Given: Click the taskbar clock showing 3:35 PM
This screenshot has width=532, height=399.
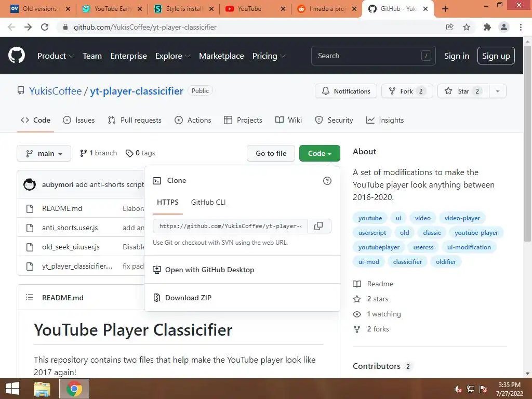Looking at the screenshot, I should coord(509,389).
